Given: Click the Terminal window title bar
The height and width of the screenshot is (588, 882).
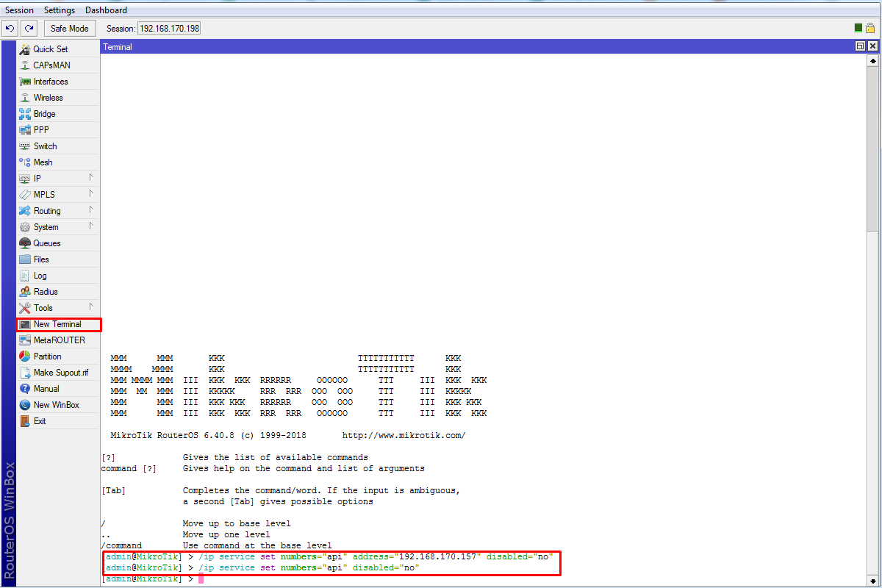Looking at the screenshot, I should [x=478, y=46].
